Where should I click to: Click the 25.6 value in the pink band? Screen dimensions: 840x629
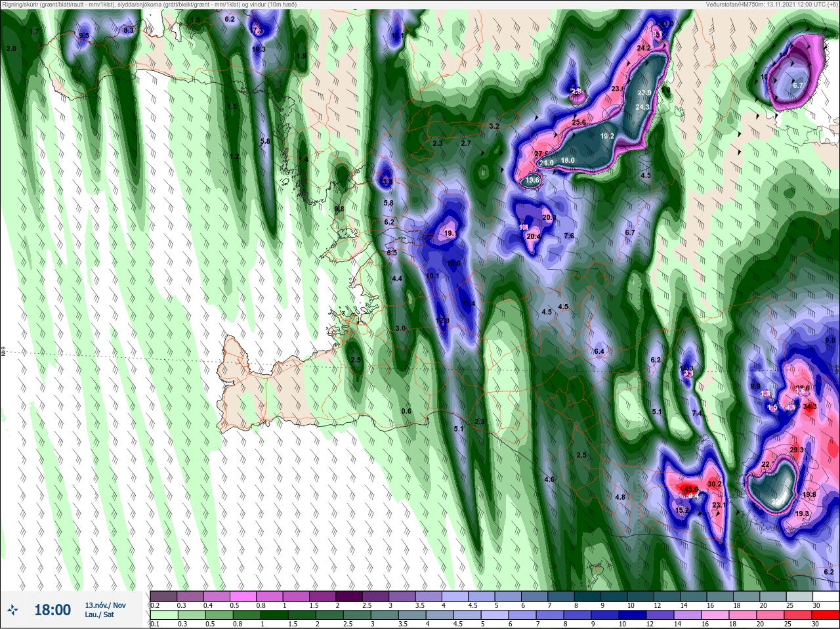pyautogui.click(x=578, y=122)
